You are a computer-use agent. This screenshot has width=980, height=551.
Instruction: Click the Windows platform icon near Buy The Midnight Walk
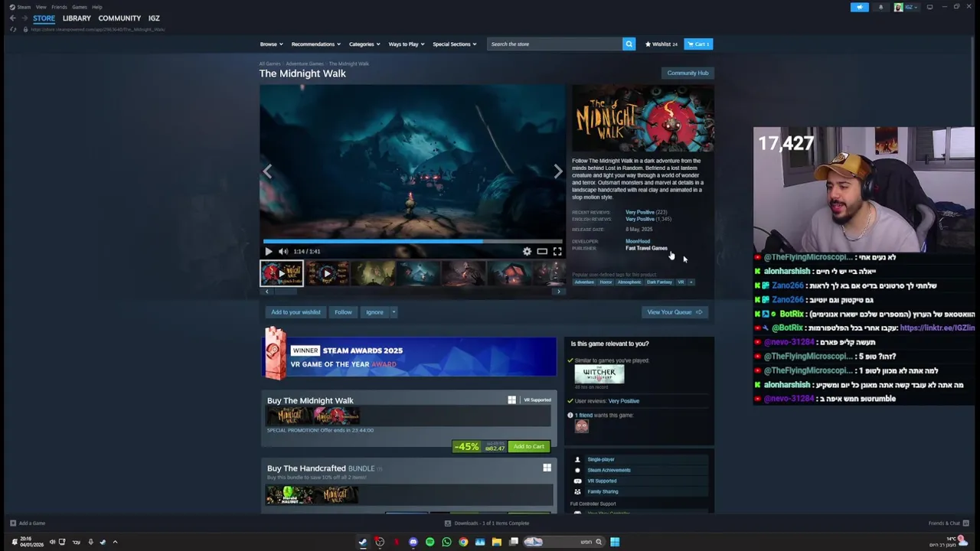pos(512,399)
